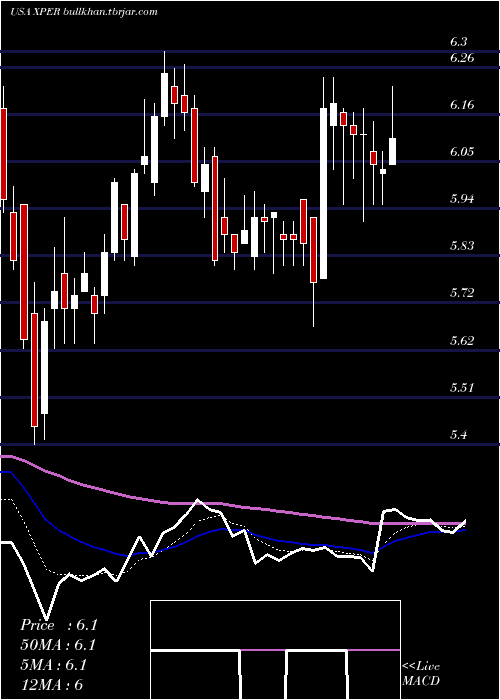Click the 5.4 price axis label
Image resolution: width=500 pixels, height=700 pixels.
coord(459,434)
